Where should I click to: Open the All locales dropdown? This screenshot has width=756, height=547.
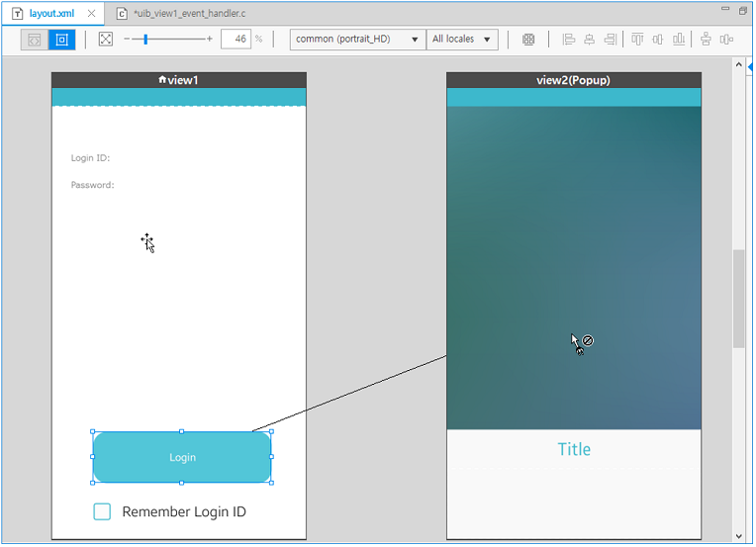point(462,40)
